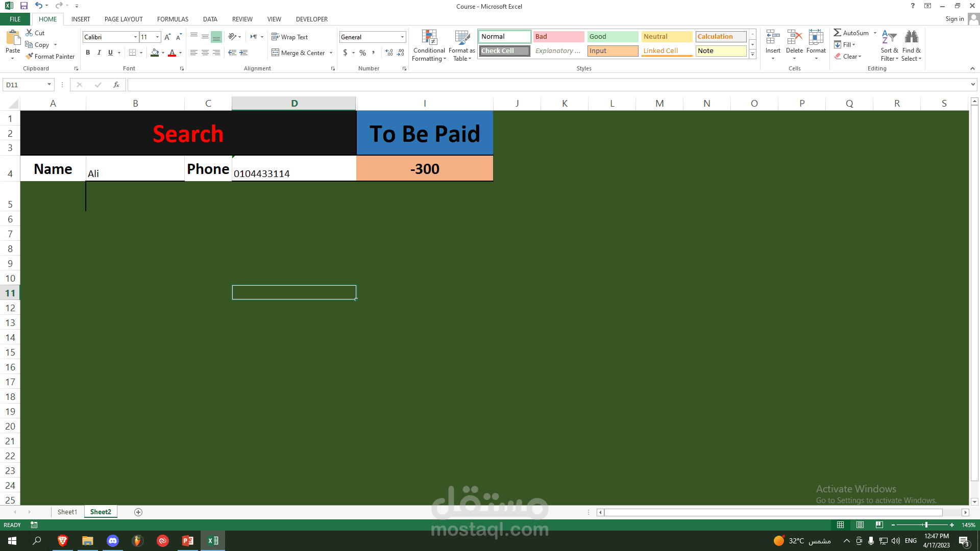Toggle Bold formatting
Screen dimensions: 980x551
[x=88, y=53]
